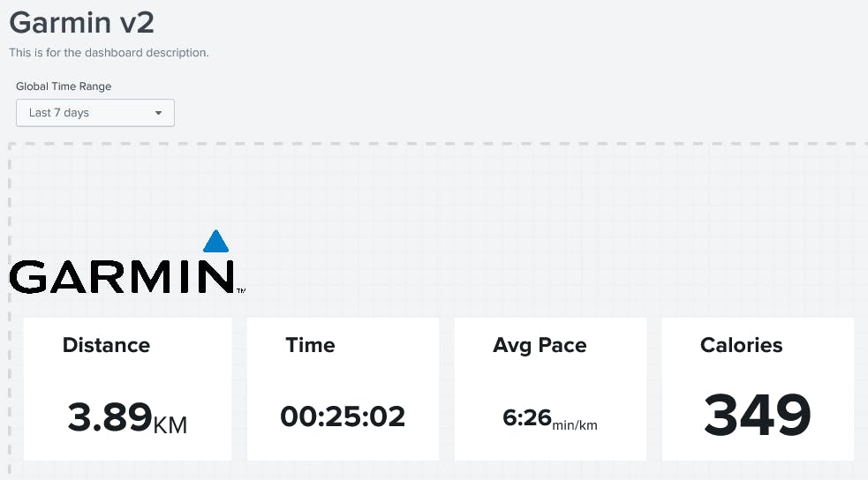Click the 6:26 pace value
This screenshot has width=868, height=480.
tap(527, 417)
